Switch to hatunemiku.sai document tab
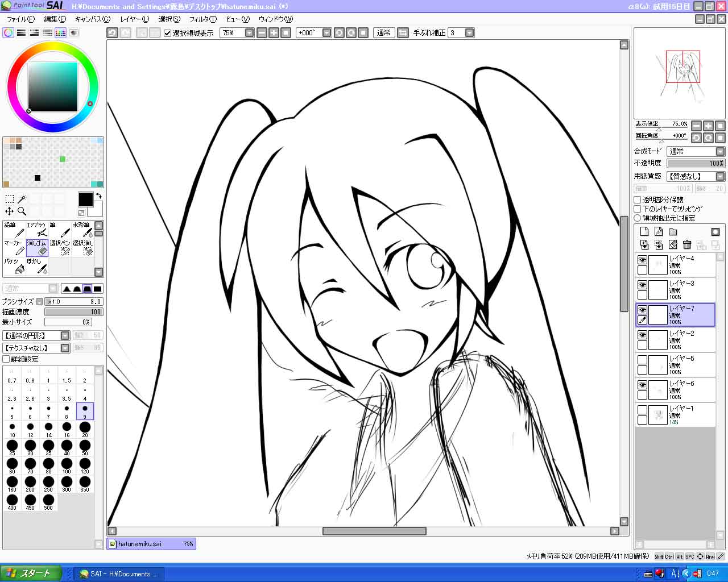728x582 pixels. (151, 544)
